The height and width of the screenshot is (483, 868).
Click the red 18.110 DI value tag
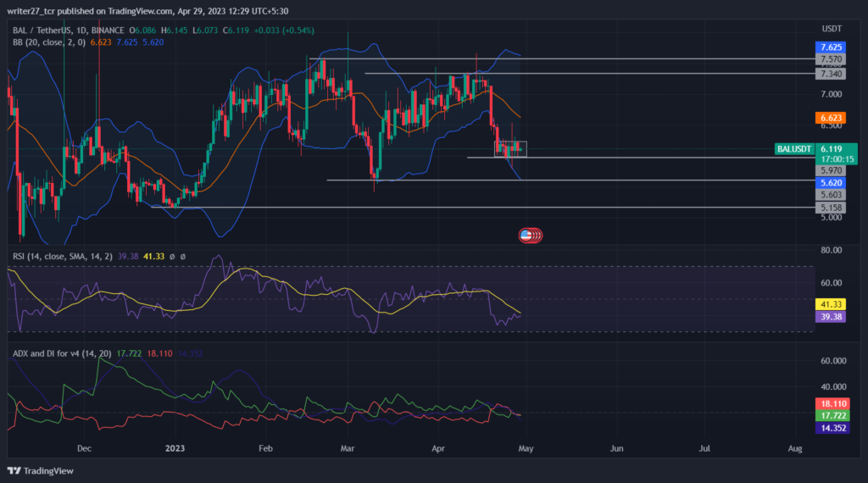(832, 404)
